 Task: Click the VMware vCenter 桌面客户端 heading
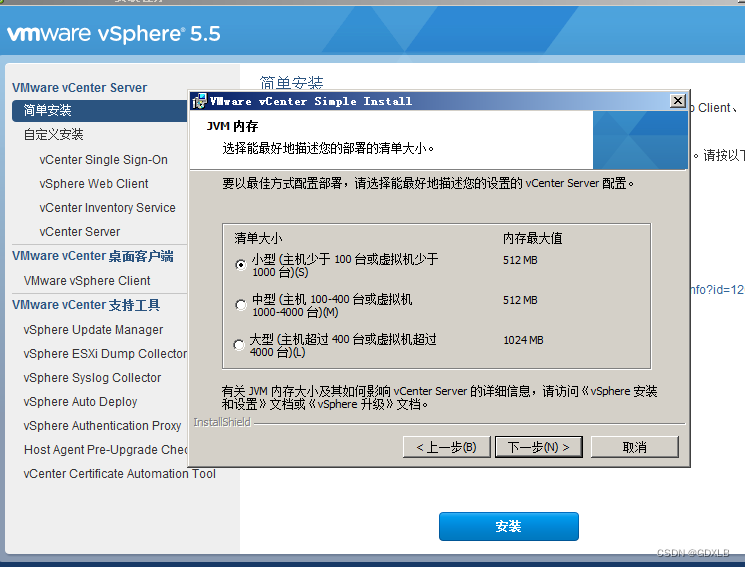click(93, 256)
